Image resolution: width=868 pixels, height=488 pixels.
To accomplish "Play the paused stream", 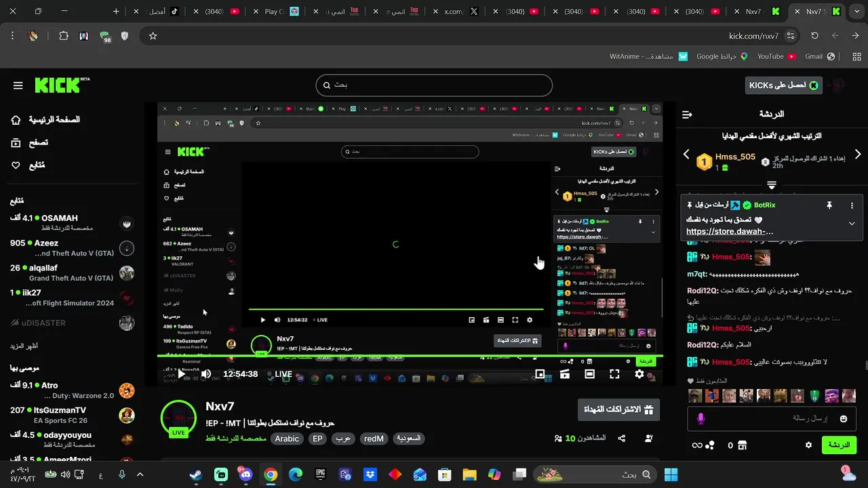I will [181, 374].
